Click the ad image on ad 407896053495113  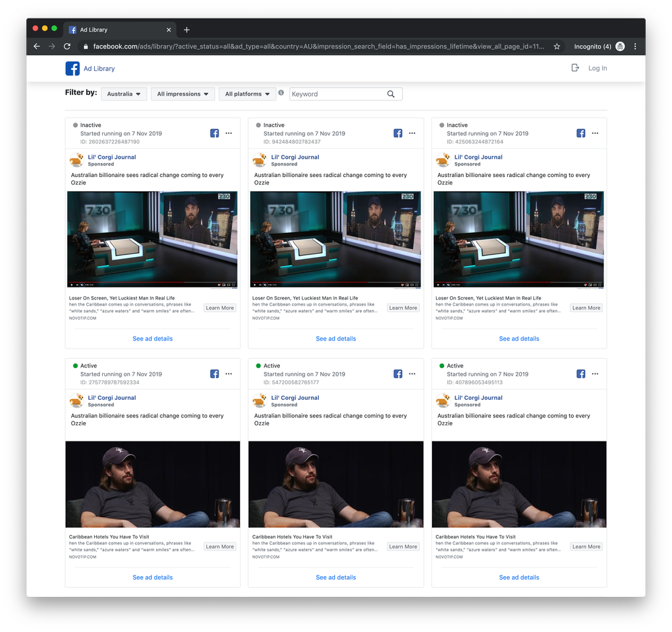[519, 485]
